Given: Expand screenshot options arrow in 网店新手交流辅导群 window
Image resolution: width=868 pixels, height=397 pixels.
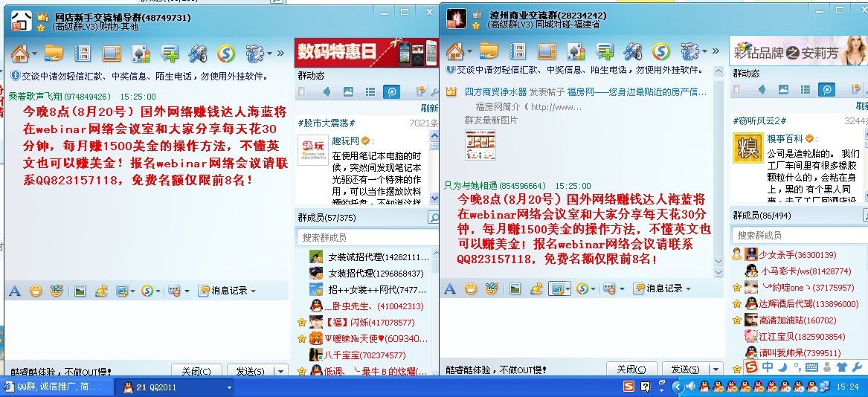Looking at the screenshot, I should (132, 291).
